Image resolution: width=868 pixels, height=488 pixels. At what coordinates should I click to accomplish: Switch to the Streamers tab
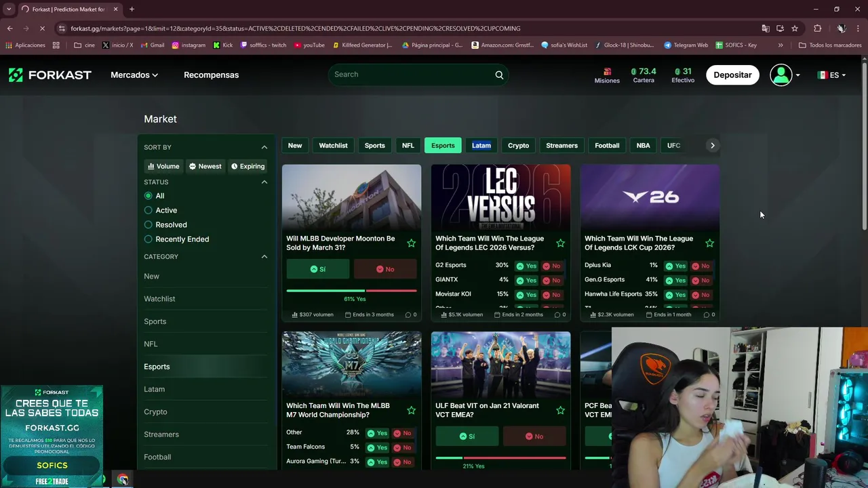tap(561, 145)
